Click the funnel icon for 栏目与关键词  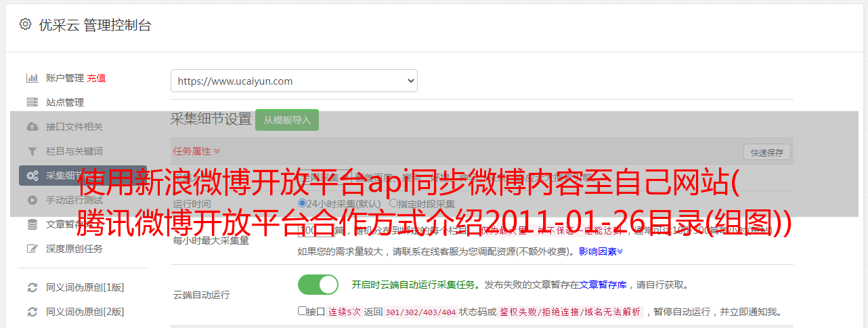pyautogui.click(x=32, y=151)
